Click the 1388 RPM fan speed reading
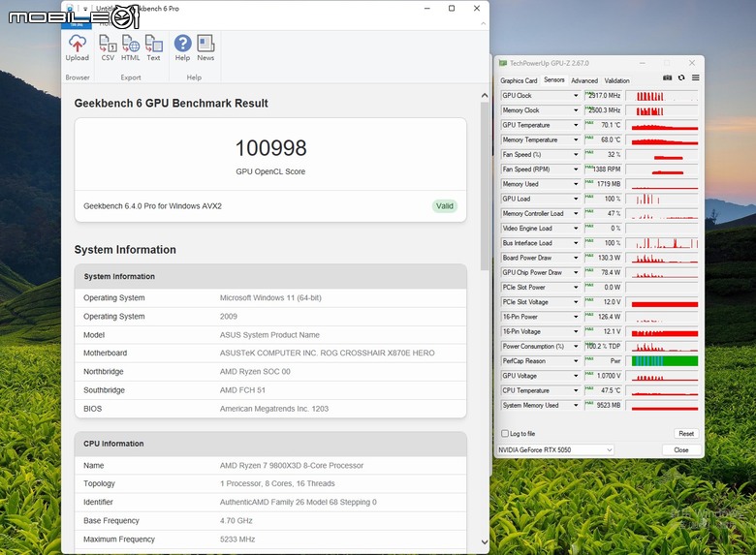 point(607,170)
